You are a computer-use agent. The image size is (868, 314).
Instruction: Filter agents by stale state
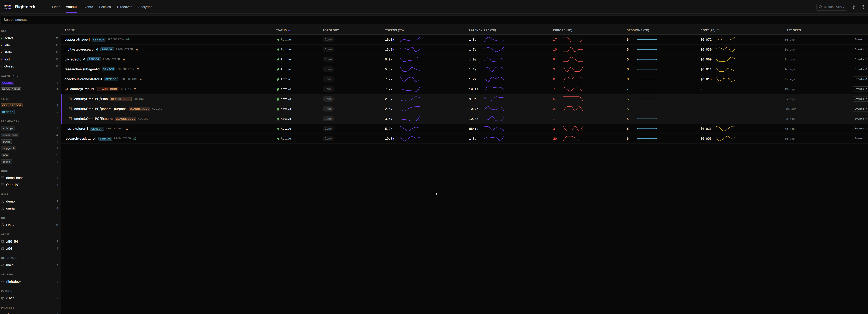(x=30, y=52)
